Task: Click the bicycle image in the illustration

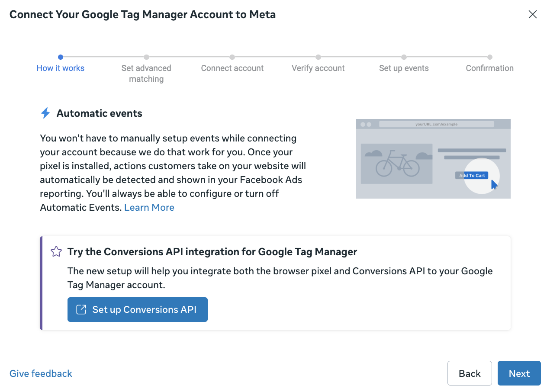Action: (x=397, y=164)
